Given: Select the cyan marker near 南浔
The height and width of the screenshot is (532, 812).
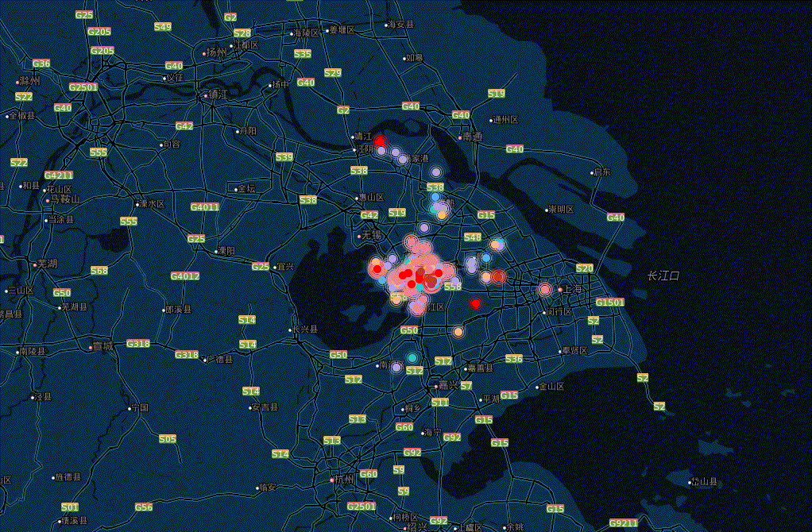Looking at the screenshot, I should (x=412, y=358).
